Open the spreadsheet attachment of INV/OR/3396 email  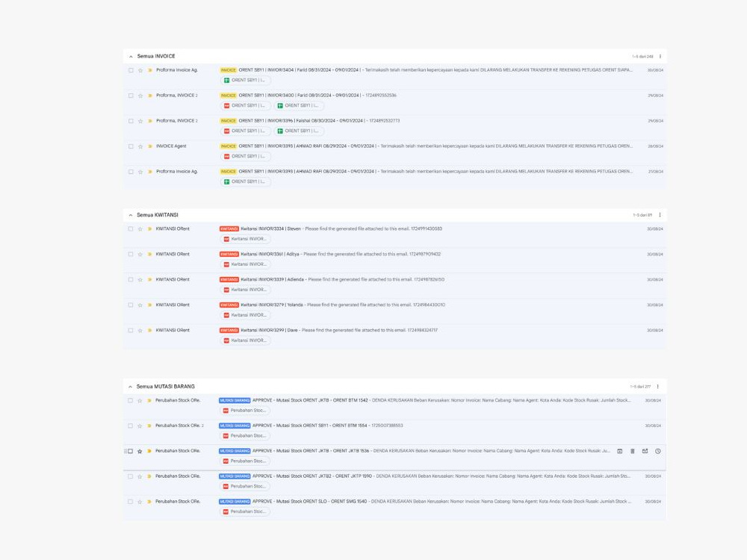pyautogui.click(x=299, y=131)
